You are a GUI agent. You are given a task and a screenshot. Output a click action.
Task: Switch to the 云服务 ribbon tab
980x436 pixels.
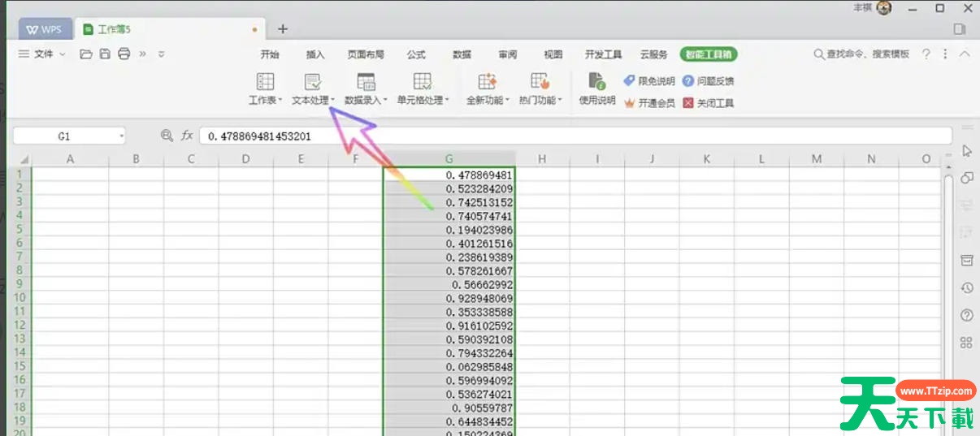coord(654,54)
